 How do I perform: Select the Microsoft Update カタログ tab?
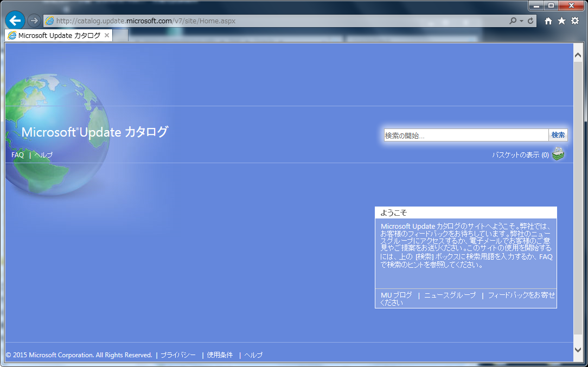point(54,36)
